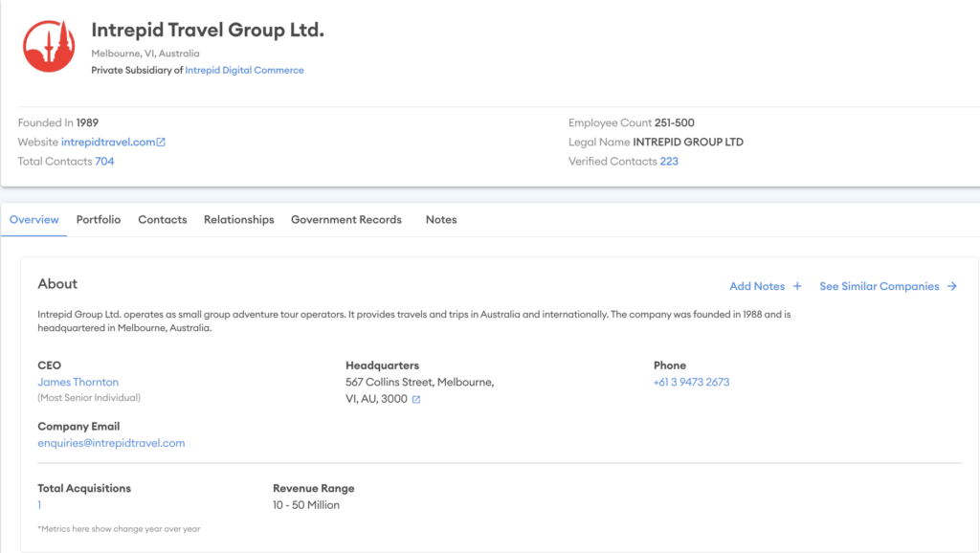Open Total Acquisitions count 1
980x553 pixels.
[39, 505]
